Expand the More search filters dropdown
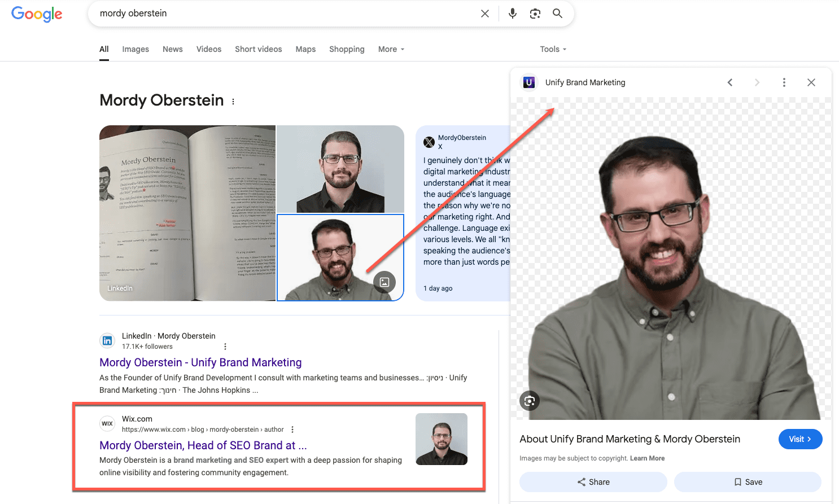The image size is (839, 504). pos(391,49)
